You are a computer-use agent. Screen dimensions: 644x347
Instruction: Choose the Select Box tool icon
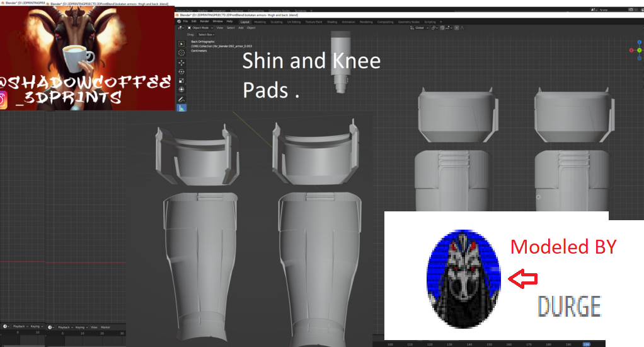click(181, 44)
